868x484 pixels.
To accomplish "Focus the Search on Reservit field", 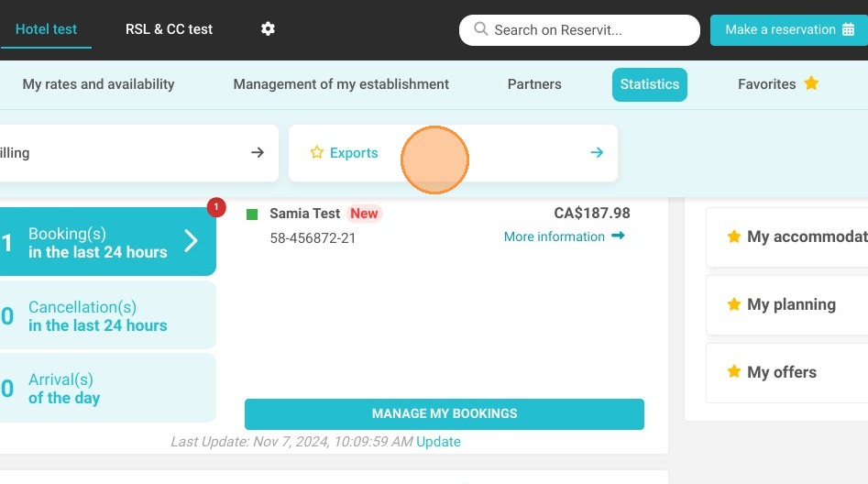I will click(579, 30).
